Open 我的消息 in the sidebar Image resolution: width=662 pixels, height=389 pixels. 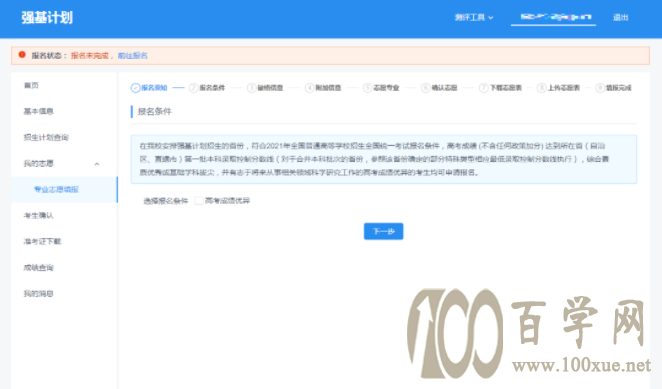coord(38,294)
